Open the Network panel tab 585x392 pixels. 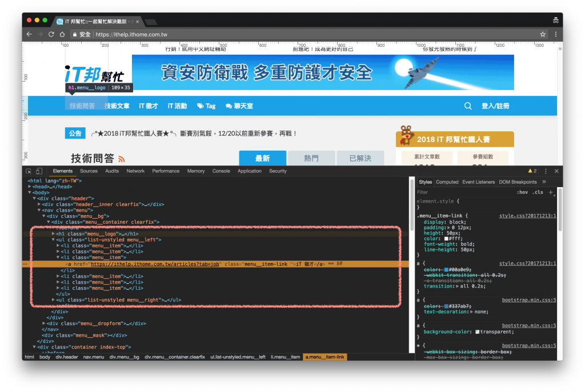(x=135, y=171)
